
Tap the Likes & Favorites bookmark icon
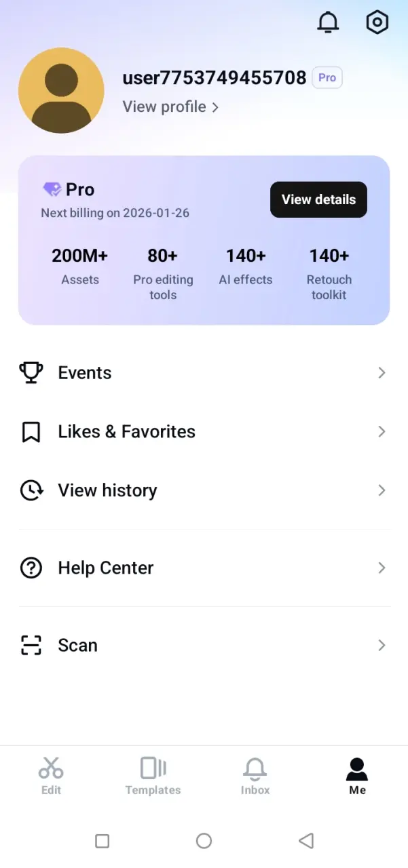click(x=31, y=431)
